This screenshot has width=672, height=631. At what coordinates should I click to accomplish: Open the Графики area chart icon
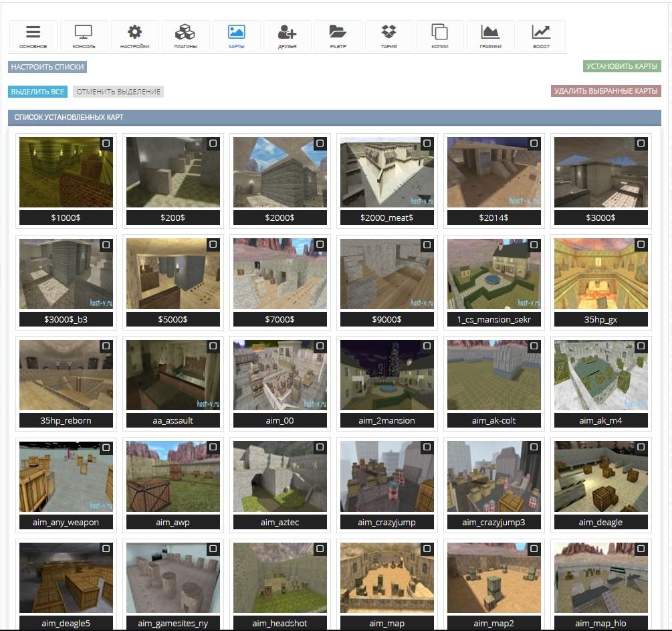click(490, 32)
